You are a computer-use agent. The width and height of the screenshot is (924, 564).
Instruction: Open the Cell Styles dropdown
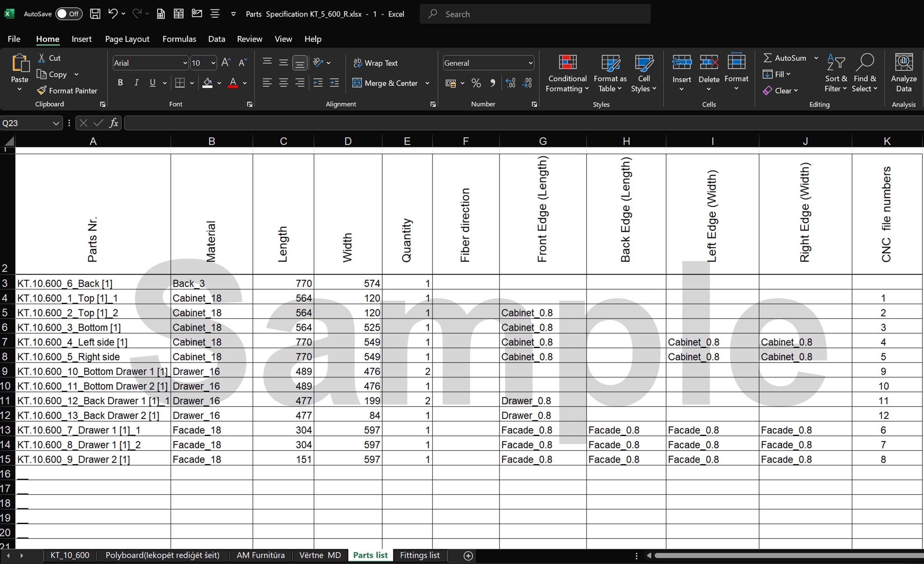(x=644, y=73)
